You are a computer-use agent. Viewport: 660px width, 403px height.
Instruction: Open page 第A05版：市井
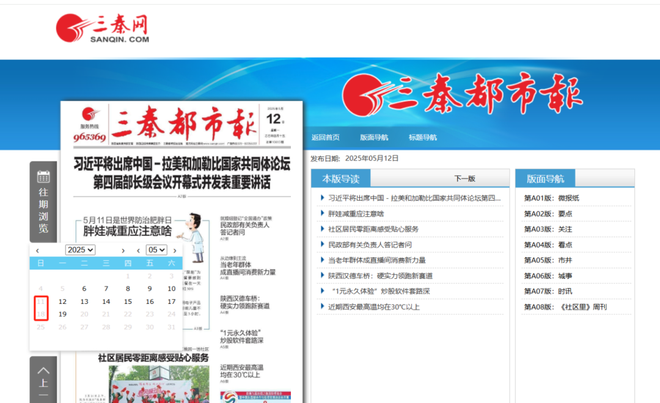click(x=548, y=260)
